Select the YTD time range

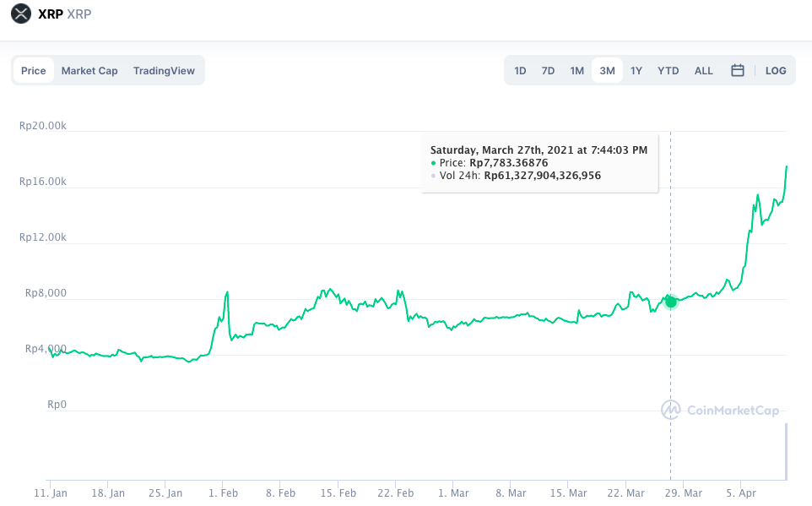pos(668,71)
